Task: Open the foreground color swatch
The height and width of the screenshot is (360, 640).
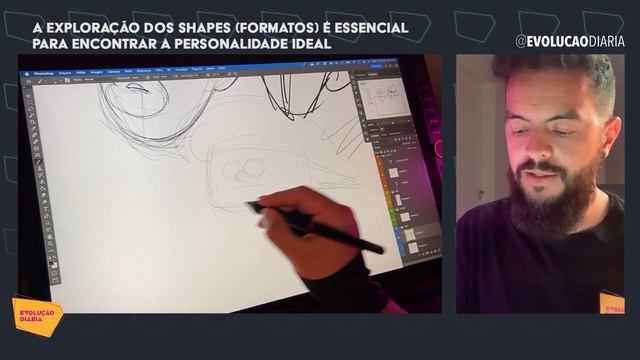Action: [52, 262]
